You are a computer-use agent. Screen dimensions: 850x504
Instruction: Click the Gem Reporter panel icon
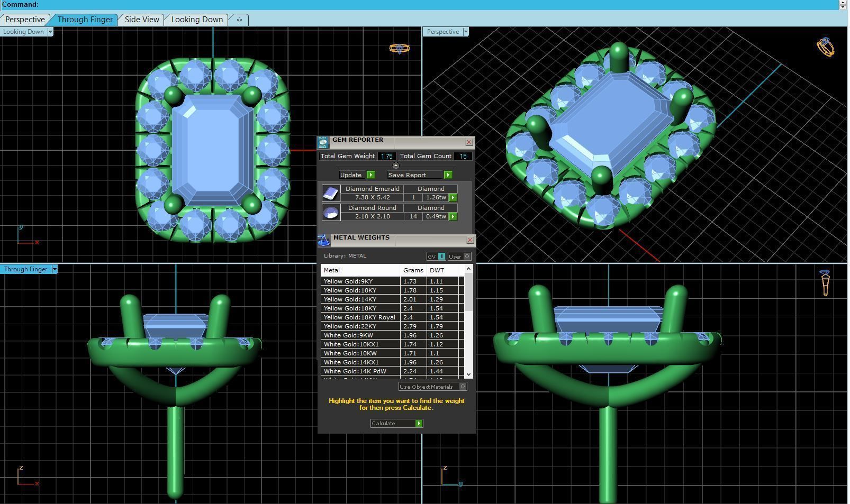point(323,142)
